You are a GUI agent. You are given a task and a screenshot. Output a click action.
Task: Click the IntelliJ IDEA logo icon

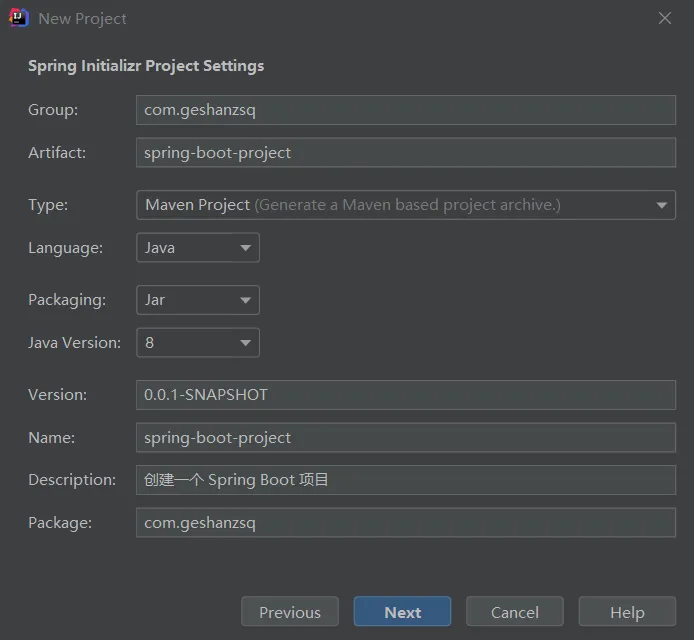coord(19,18)
